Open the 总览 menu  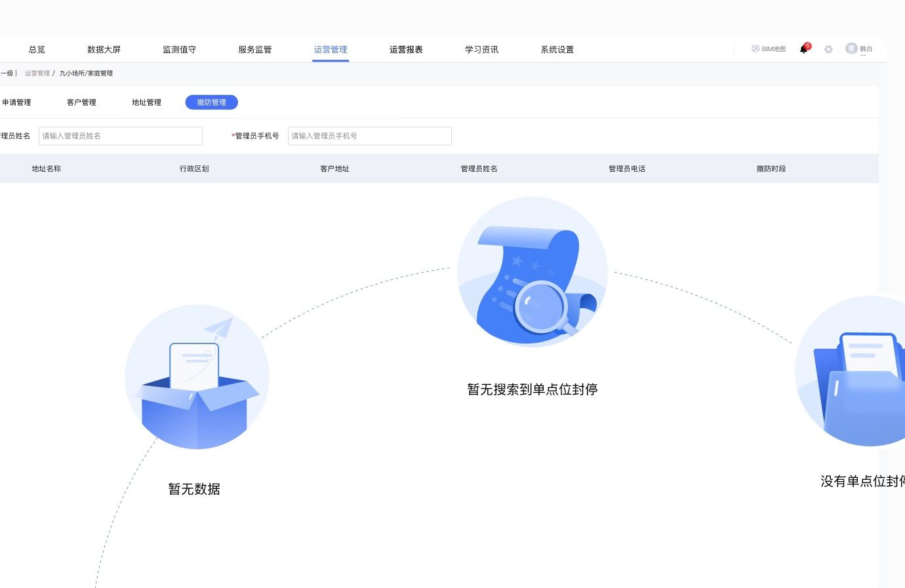click(x=37, y=50)
